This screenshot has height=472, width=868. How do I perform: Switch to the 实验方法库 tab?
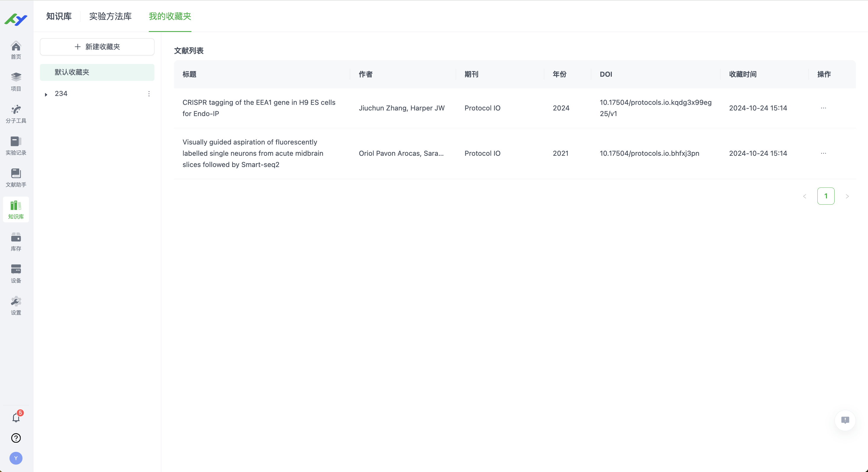[x=110, y=16]
